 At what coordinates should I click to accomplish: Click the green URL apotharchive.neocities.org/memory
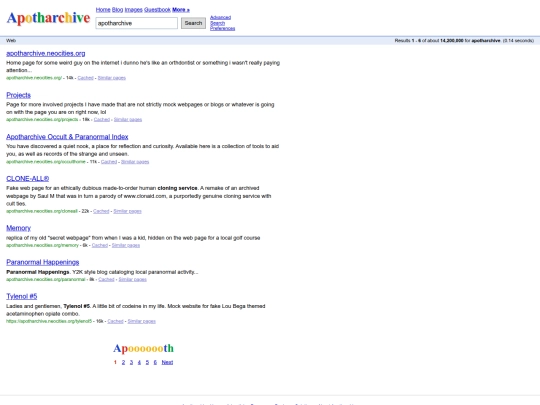point(42,245)
